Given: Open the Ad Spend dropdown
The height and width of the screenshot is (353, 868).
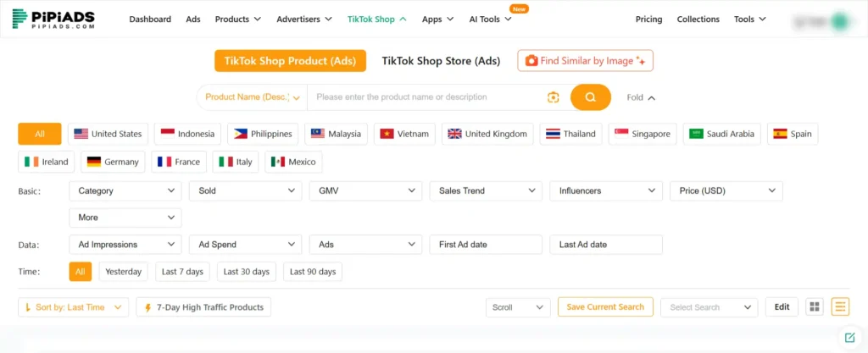Looking at the screenshot, I should pos(246,244).
